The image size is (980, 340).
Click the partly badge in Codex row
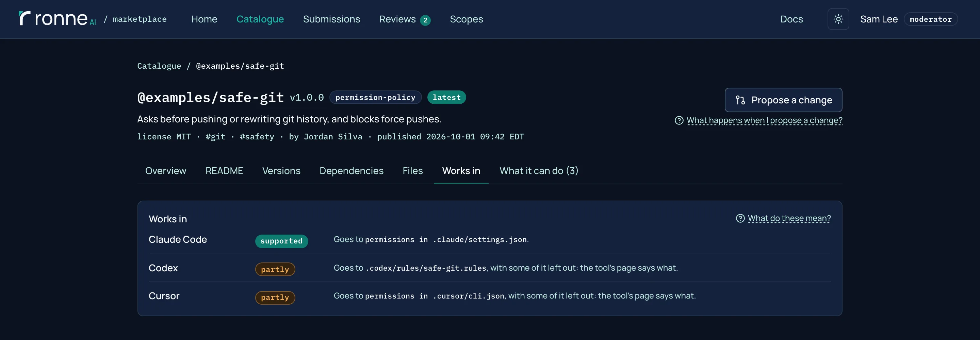click(275, 269)
